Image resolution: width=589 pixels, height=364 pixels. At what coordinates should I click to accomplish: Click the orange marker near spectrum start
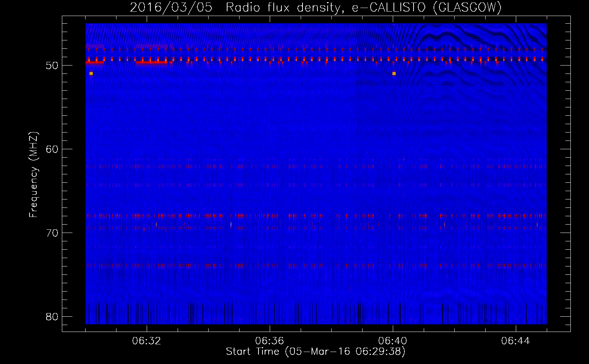click(91, 74)
